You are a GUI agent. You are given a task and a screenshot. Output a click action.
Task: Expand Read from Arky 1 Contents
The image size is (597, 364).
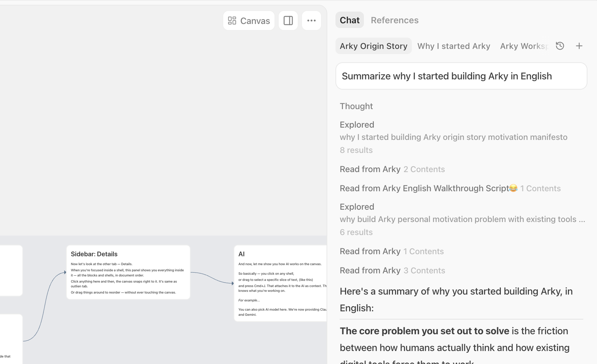391,251
